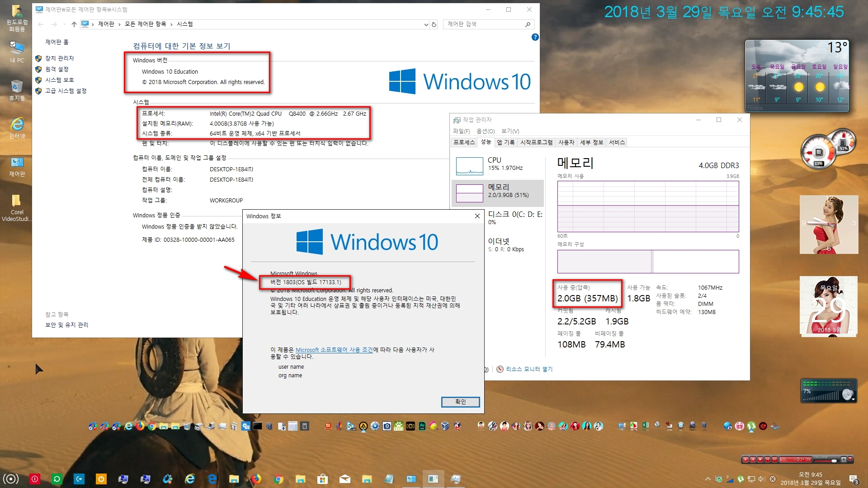Open 파일(F) menu in Task Manager

pyautogui.click(x=461, y=131)
